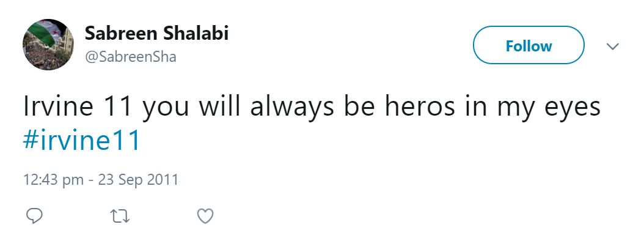Tap the heart outline icon
This screenshot has width=644, height=249.
206,215
